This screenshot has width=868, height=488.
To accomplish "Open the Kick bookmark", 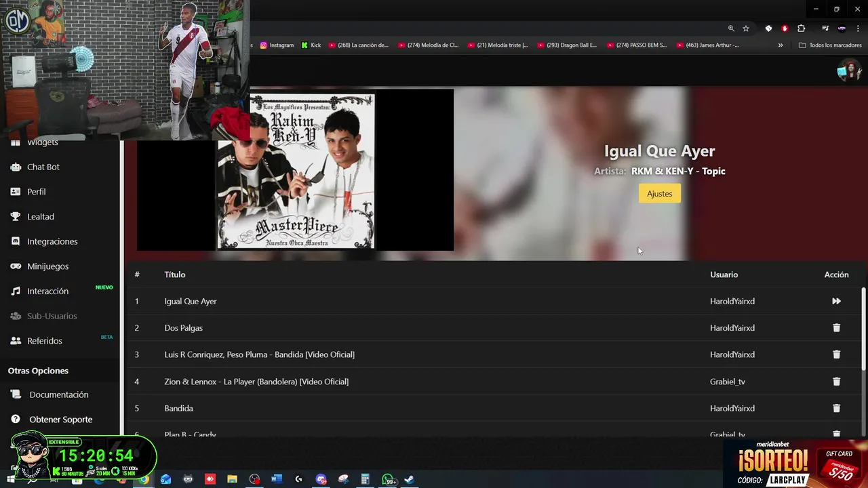I will pos(311,45).
